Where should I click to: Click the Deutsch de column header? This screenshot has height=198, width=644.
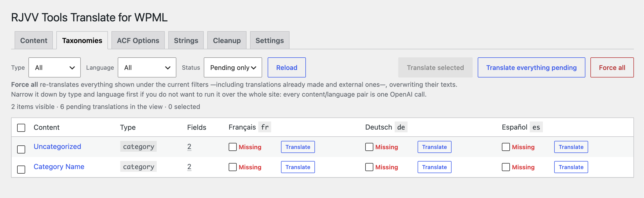tap(386, 127)
